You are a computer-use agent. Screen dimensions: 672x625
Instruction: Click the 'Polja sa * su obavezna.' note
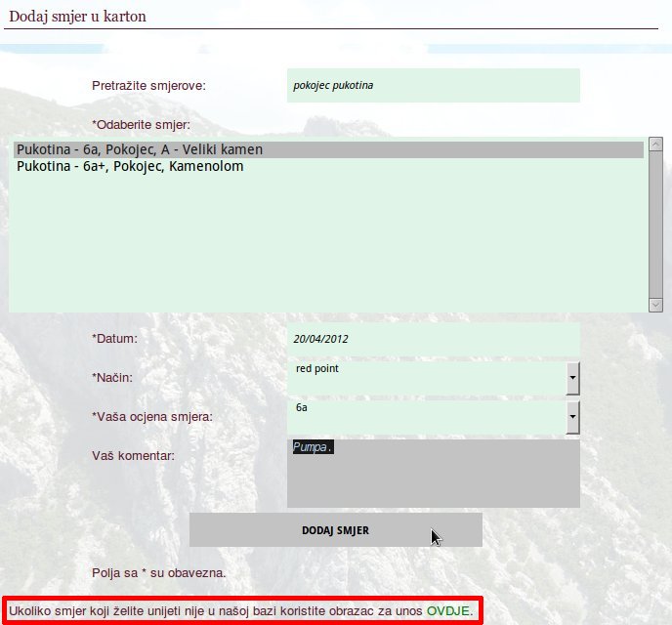[x=158, y=572]
